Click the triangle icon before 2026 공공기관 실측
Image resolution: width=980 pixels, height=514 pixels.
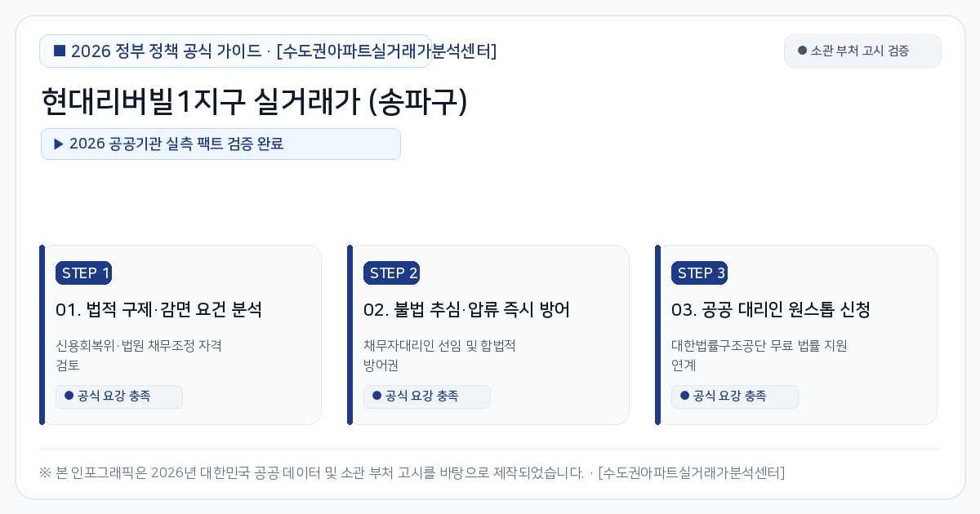coord(59,144)
